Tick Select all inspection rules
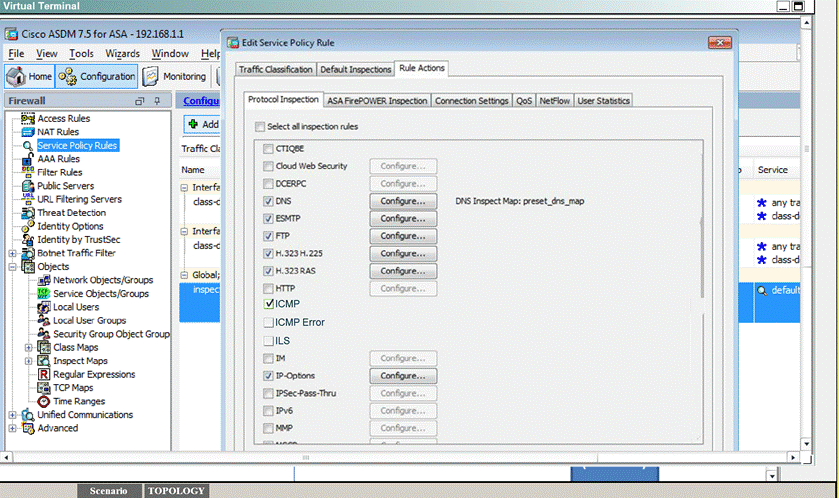 (260, 127)
